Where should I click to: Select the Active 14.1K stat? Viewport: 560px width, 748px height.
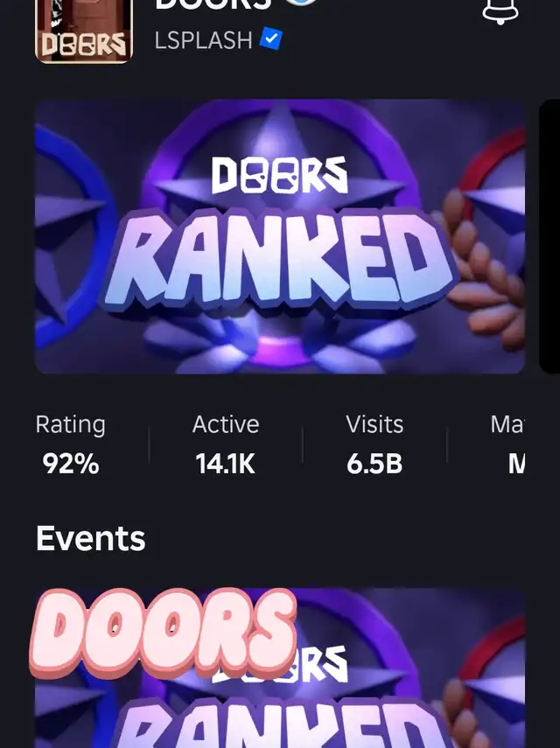click(x=226, y=444)
